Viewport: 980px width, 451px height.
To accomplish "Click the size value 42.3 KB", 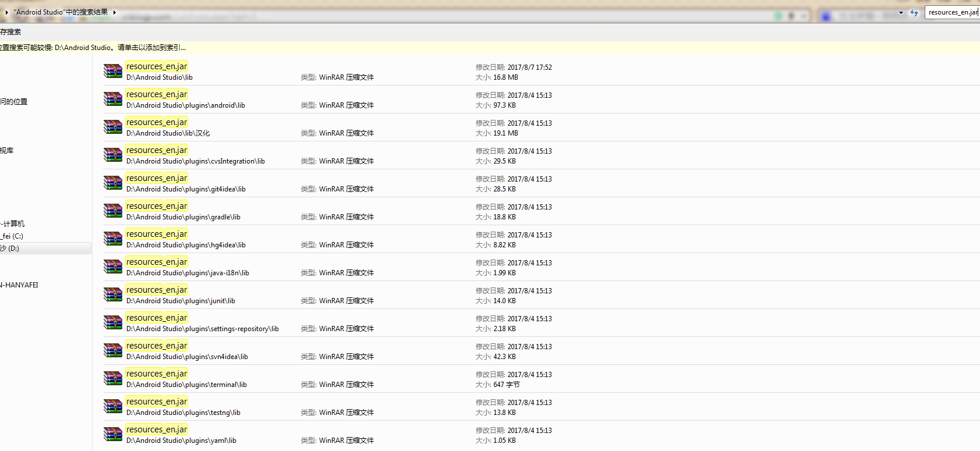I will click(504, 357).
